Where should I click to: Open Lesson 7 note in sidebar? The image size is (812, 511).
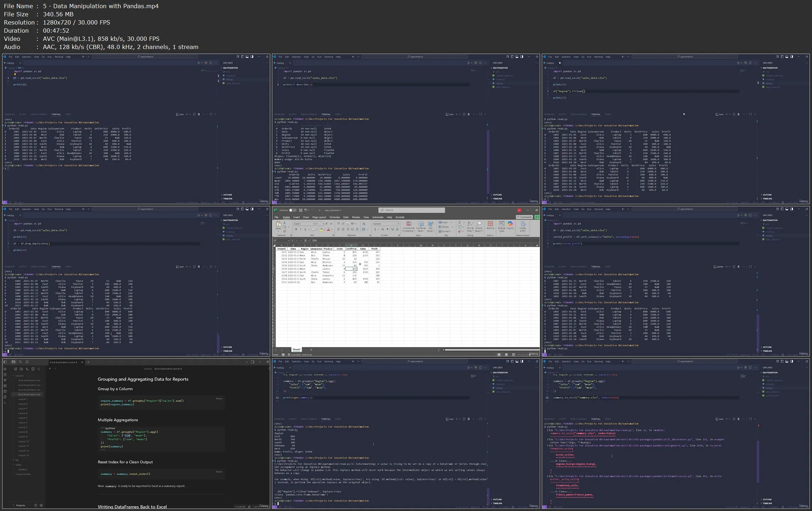[x=23, y=427]
